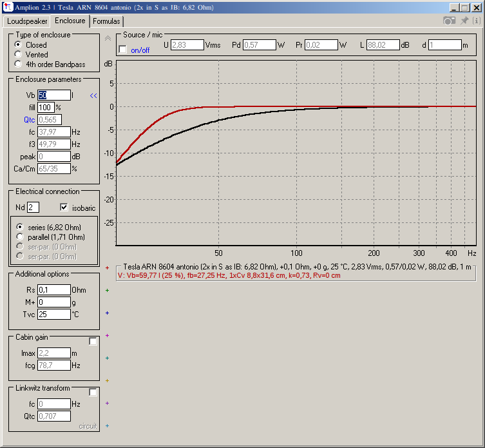485x448 pixels.
Task: Switch to the Enclosure tab
Action: [x=70, y=21]
